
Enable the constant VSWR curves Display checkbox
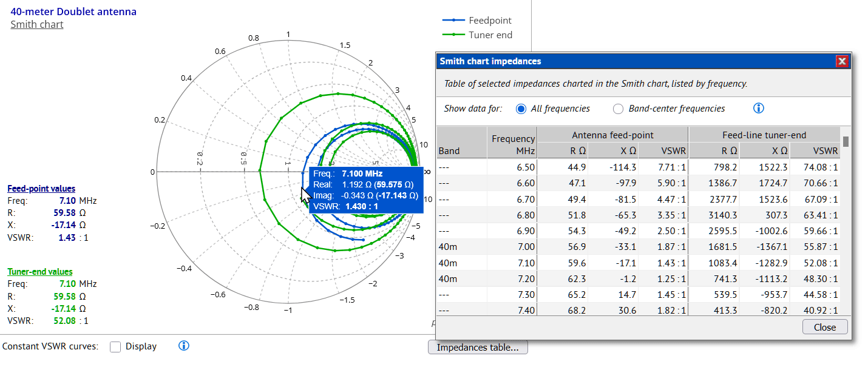click(x=115, y=347)
